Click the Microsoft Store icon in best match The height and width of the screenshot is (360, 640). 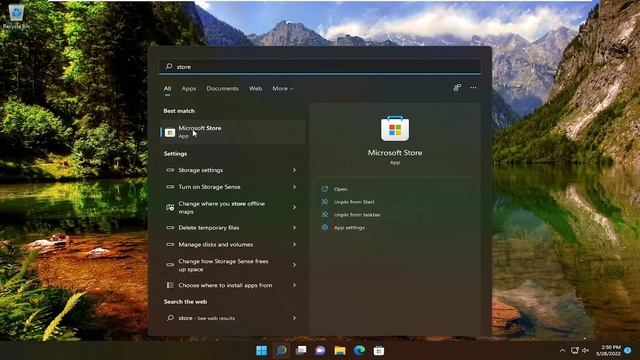coord(170,132)
